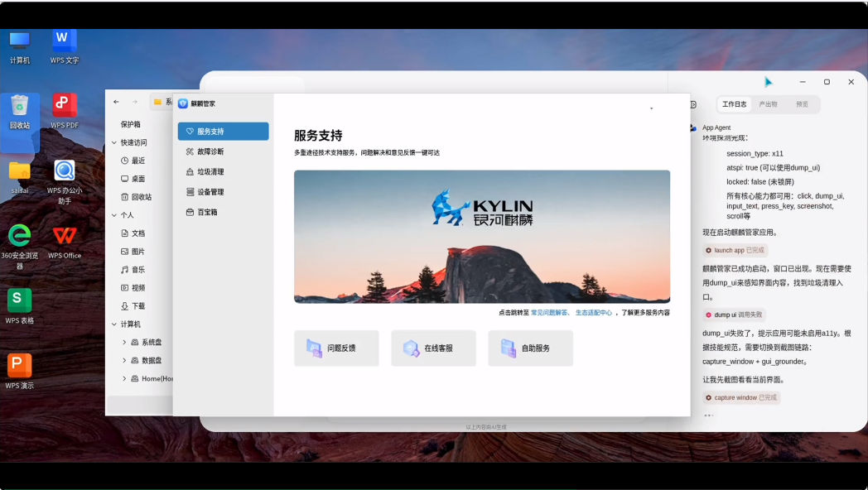Click the file manager's forward arrow

click(134, 102)
